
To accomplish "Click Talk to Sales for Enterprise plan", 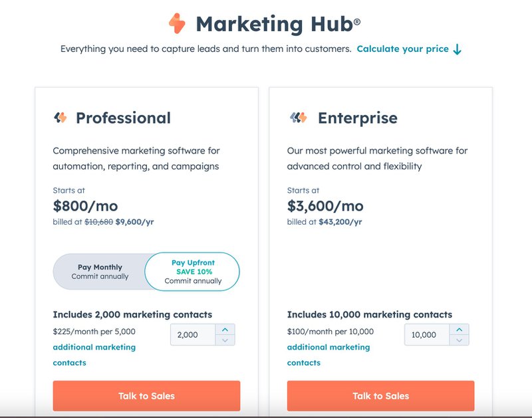I will pos(380,395).
